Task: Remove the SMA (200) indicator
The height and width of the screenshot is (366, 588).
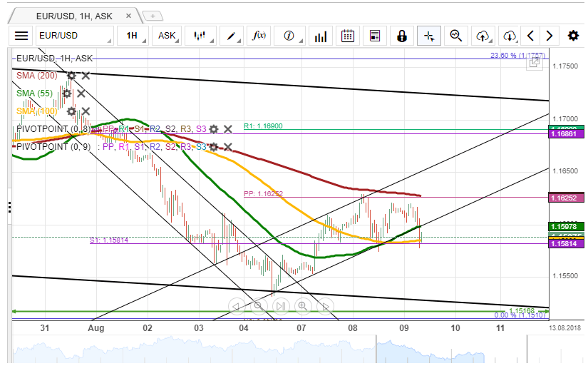Action: tap(86, 75)
